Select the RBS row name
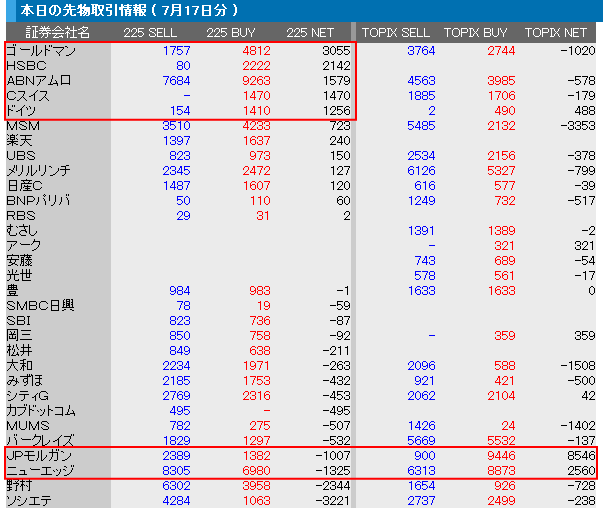 [21, 215]
